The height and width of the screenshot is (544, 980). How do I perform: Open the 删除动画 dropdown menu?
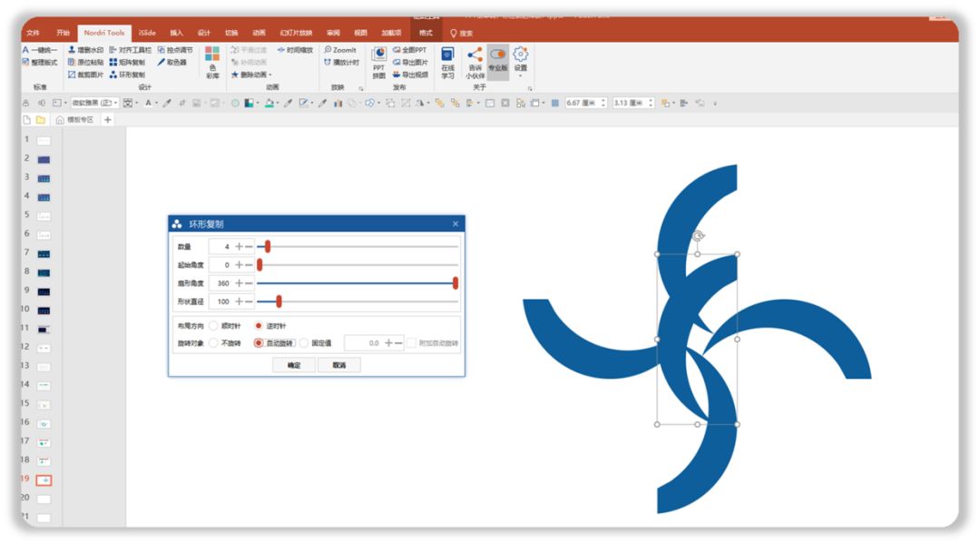[252, 74]
